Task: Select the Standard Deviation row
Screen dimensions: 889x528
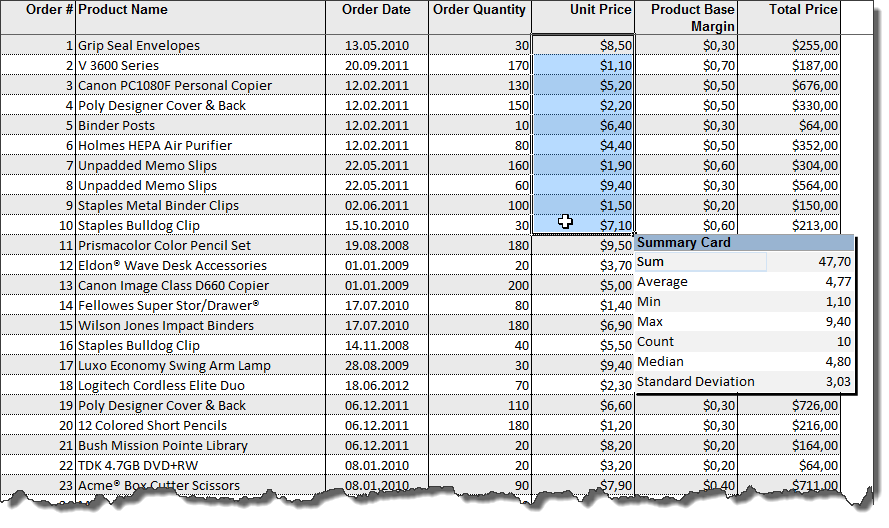Action: [x=744, y=382]
